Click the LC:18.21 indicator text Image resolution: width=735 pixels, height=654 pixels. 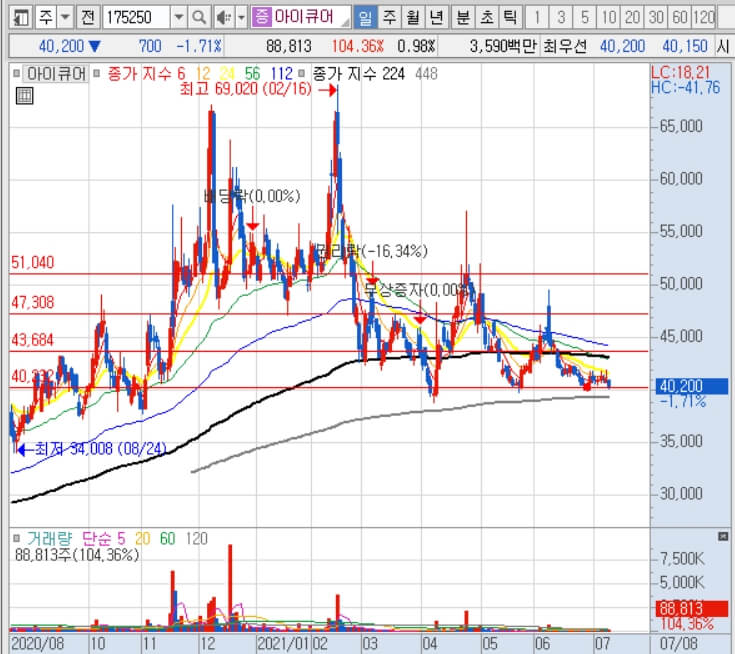[681, 73]
